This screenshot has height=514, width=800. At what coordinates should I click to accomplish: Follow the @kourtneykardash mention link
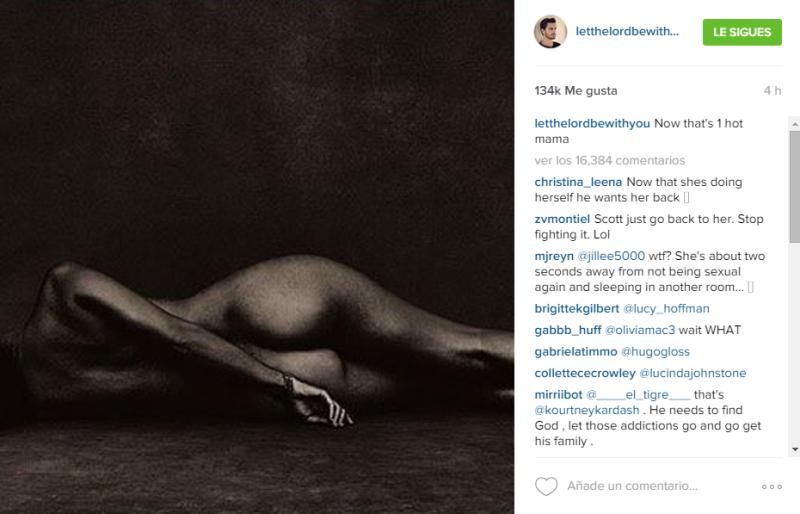pos(587,410)
